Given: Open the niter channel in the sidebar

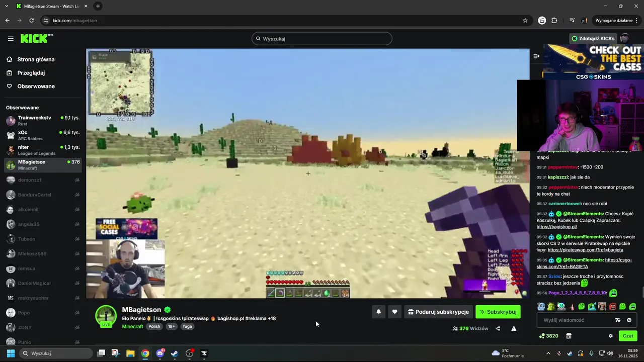Looking at the screenshot, I should point(43,150).
